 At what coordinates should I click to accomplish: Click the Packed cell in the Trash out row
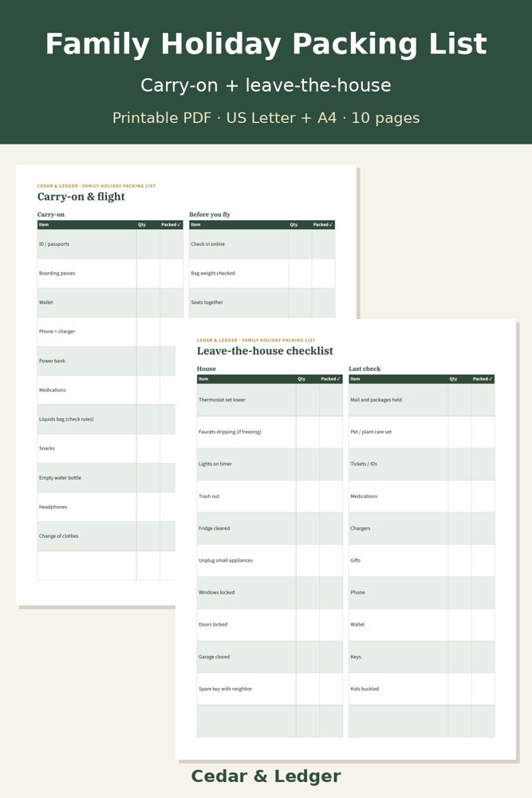point(331,496)
